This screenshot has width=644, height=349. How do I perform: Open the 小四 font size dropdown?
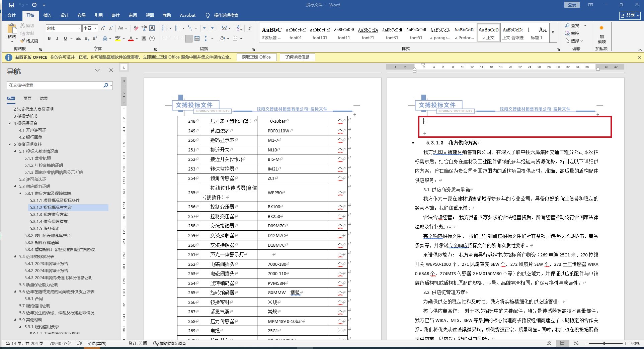click(x=96, y=28)
